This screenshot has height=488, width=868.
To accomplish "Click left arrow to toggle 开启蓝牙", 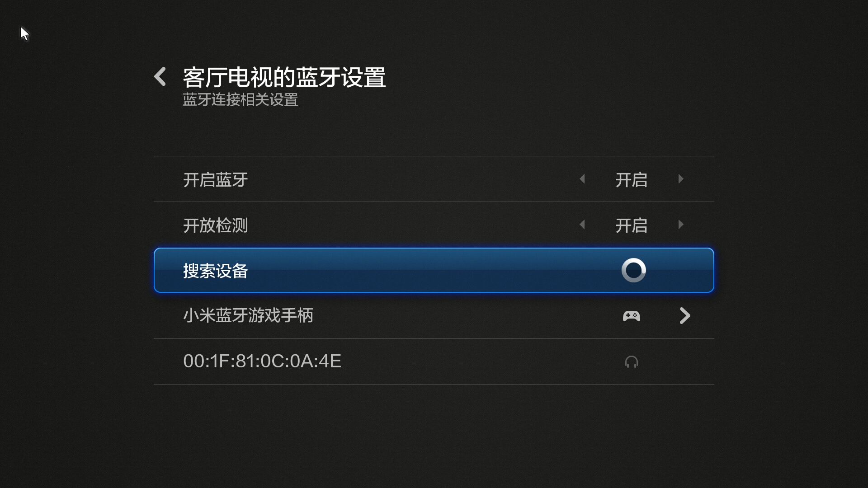I will [x=581, y=179].
